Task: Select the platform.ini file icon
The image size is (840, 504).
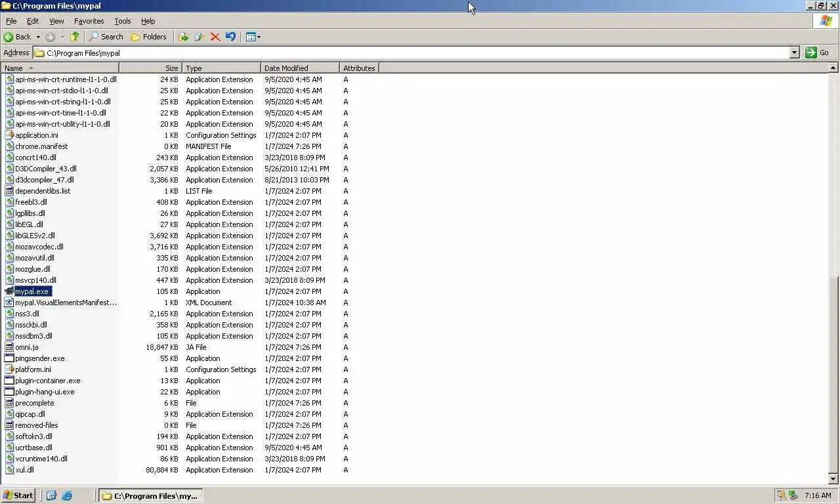Action: 9,369
